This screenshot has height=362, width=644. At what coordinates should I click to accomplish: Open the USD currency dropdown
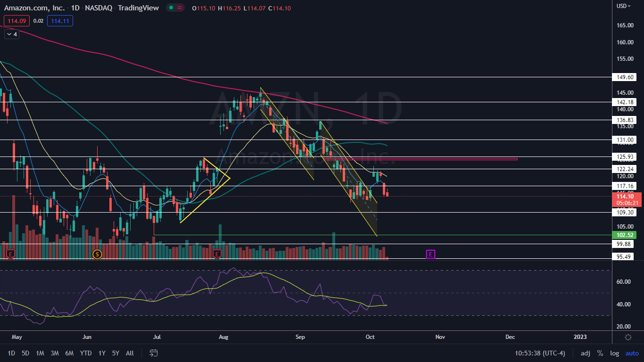pos(624,6)
